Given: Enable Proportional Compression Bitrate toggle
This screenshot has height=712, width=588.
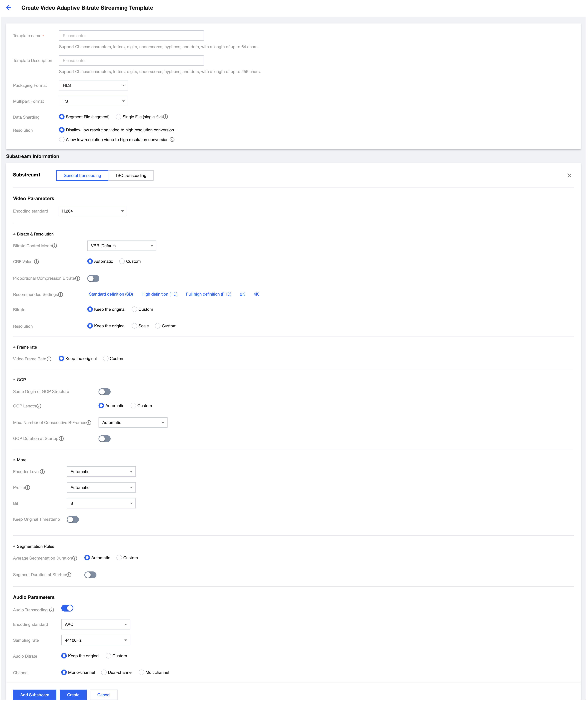Looking at the screenshot, I should 93,278.
